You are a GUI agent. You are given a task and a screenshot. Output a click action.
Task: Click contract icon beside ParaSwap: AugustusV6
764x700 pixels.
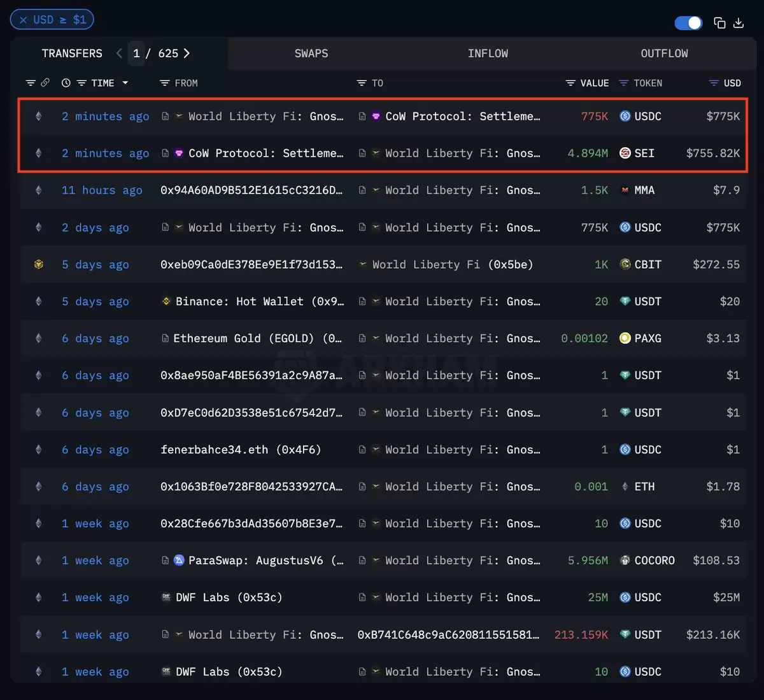click(166, 561)
